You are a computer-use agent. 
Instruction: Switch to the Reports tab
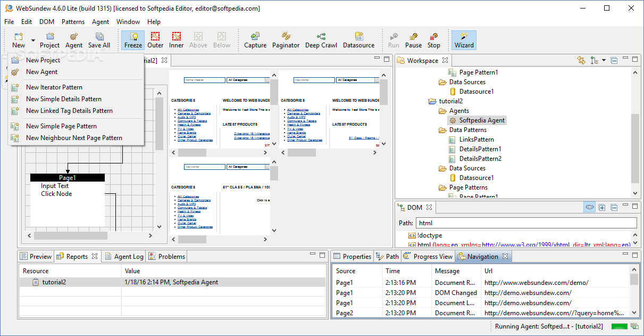click(x=77, y=257)
